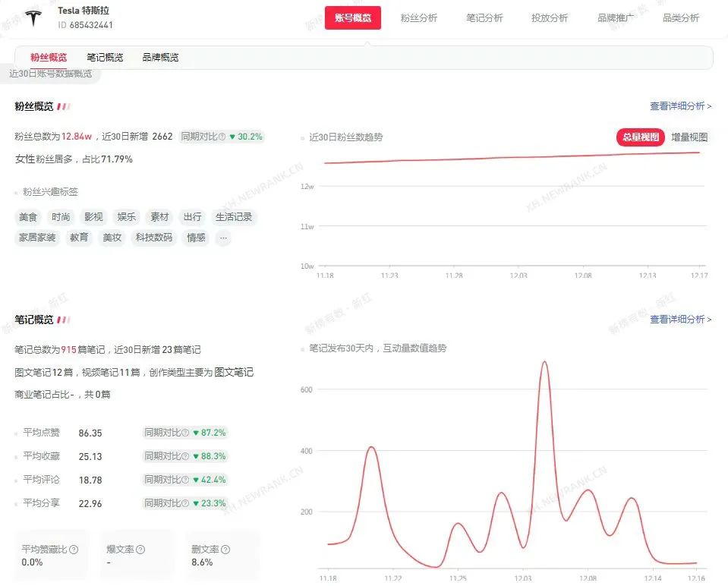Expand more fan interest tags (···)

tap(222, 238)
